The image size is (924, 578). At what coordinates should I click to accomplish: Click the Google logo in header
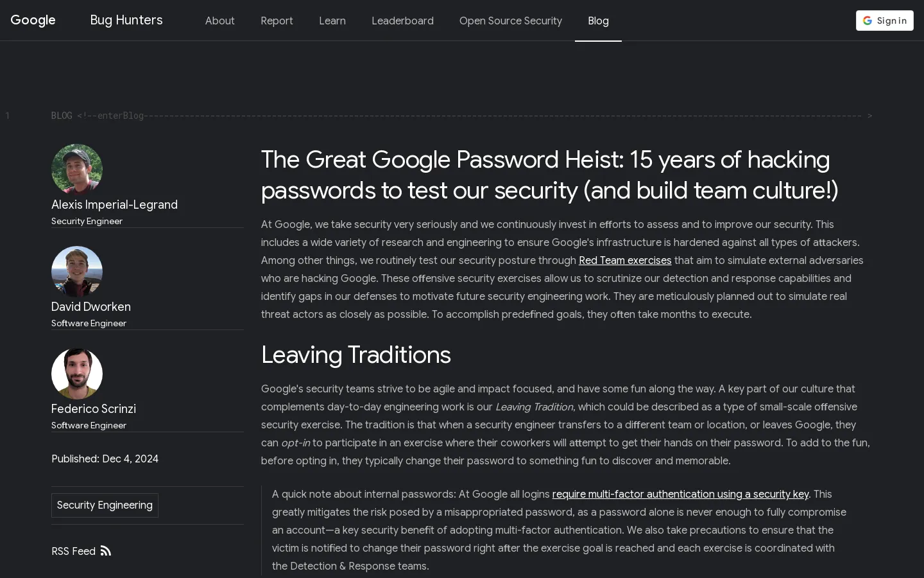click(33, 21)
